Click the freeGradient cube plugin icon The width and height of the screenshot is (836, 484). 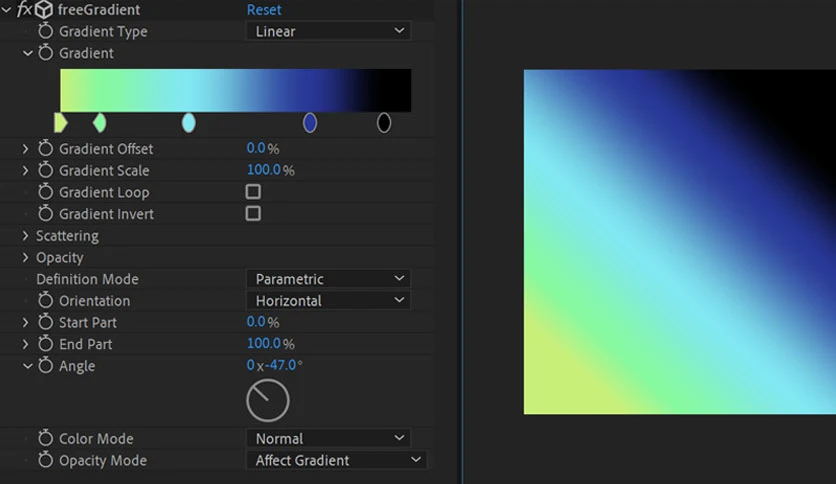(44, 9)
